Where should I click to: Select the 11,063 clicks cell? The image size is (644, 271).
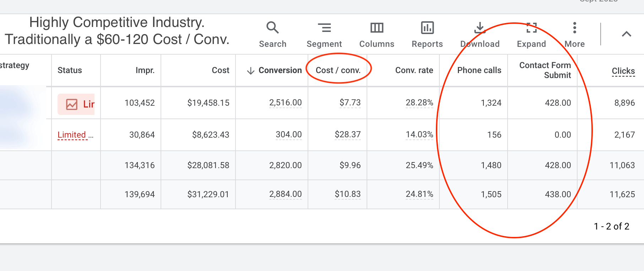(622, 165)
